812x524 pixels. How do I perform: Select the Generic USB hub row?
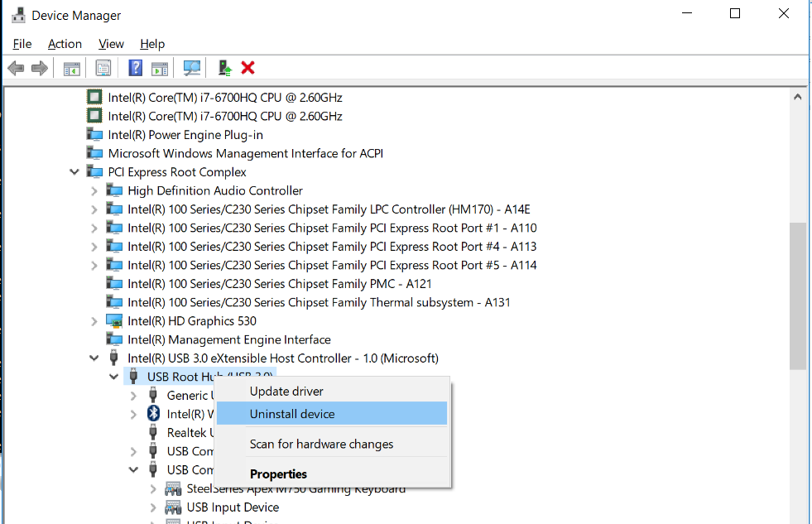pos(190,396)
